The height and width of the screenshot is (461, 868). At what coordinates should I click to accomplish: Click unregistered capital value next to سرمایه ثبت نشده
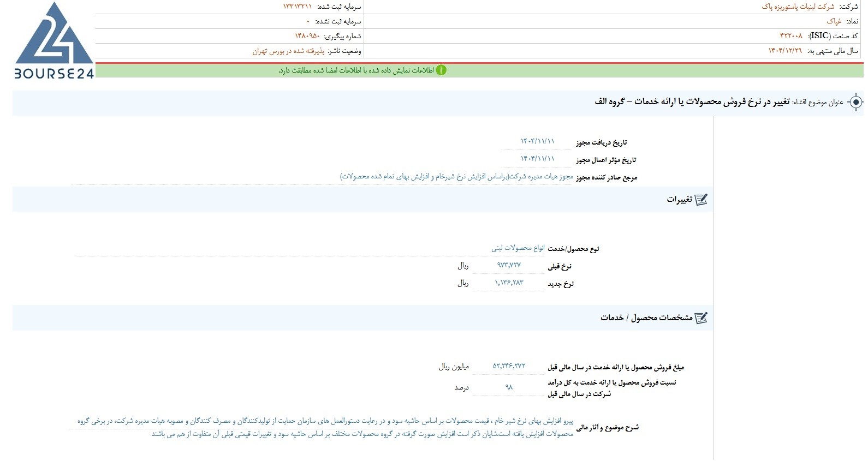[x=308, y=21]
